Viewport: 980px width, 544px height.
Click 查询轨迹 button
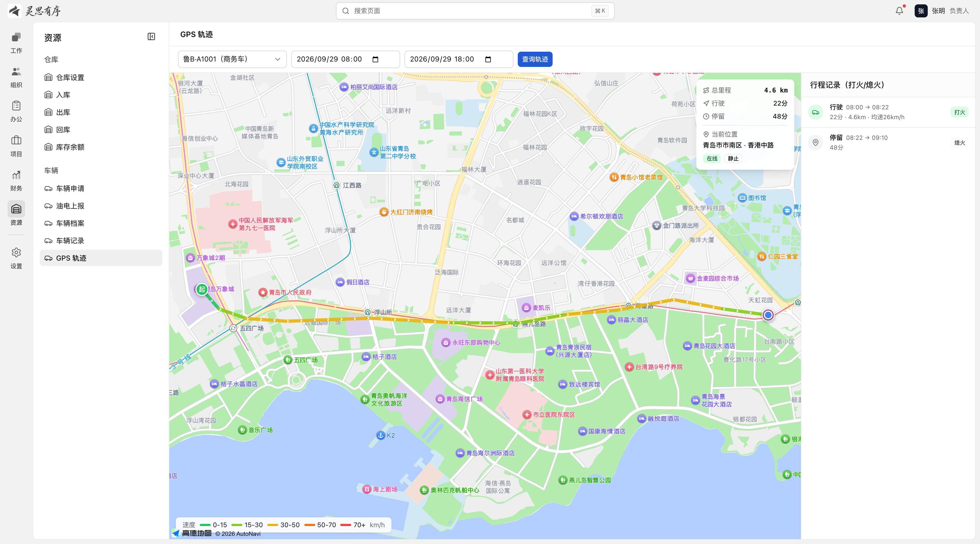click(x=535, y=59)
